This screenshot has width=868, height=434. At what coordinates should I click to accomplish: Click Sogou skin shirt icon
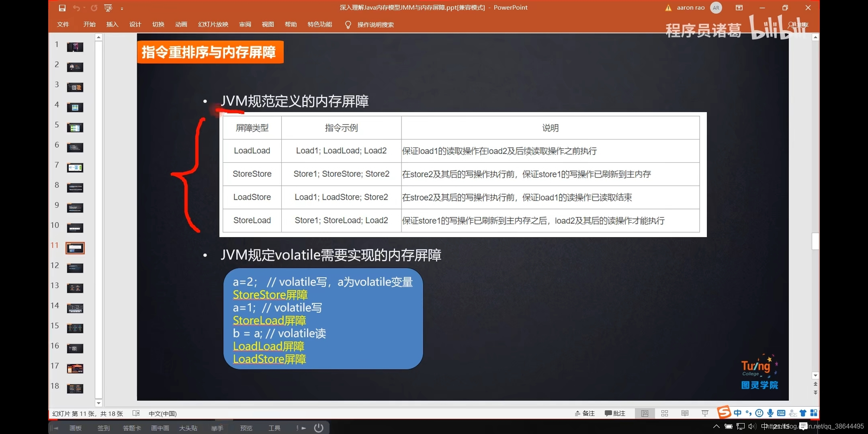(x=803, y=413)
